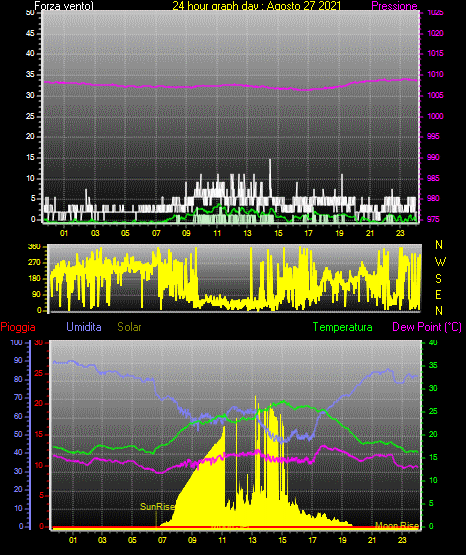Click the 'S' compass direction label
This screenshot has width=466, height=555.
(x=438, y=279)
